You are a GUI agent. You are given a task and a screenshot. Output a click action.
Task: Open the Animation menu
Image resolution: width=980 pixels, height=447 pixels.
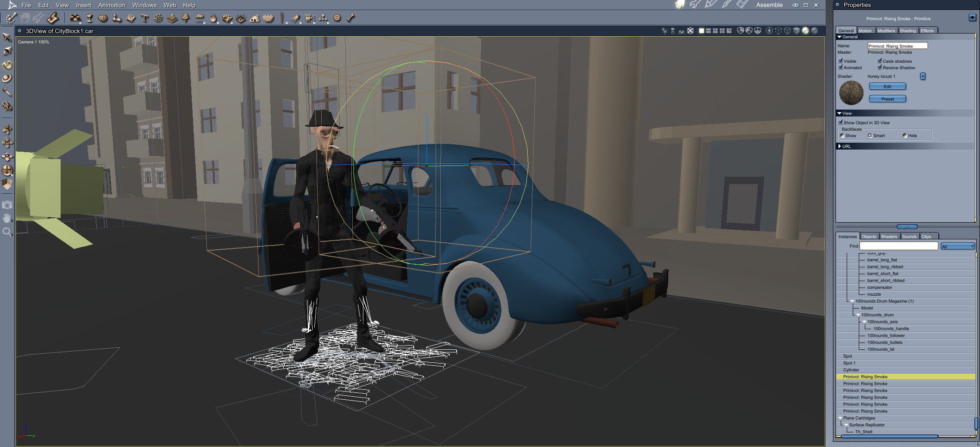pos(112,5)
